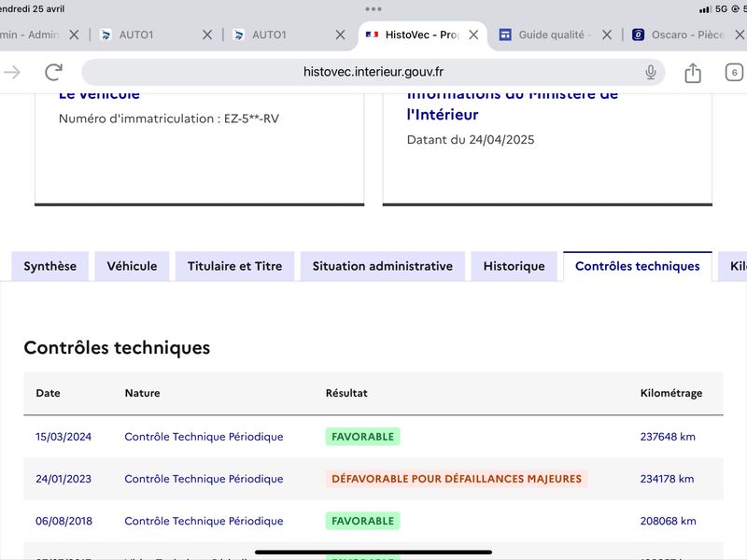This screenshot has width=747, height=560.
Task: Switch to the Guide qualité browser tab
Action: point(552,35)
